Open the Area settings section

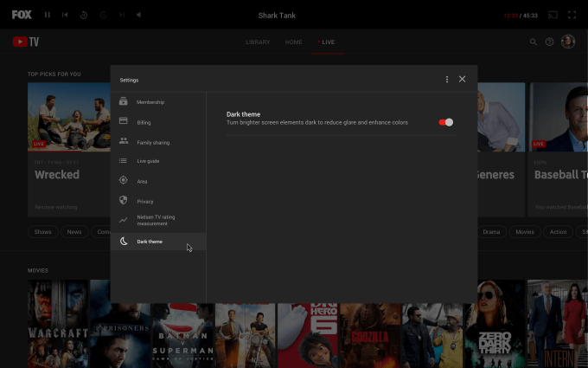point(142,181)
